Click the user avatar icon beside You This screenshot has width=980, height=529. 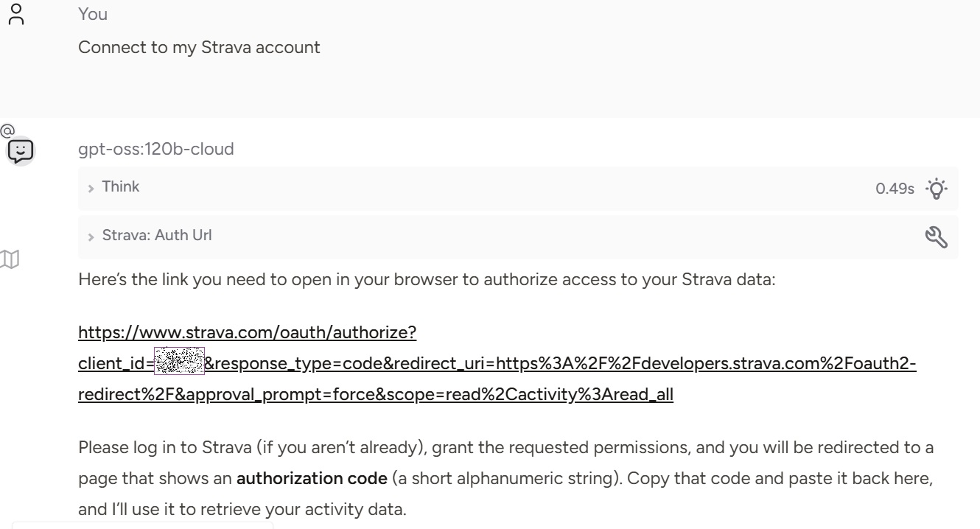(17, 15)
